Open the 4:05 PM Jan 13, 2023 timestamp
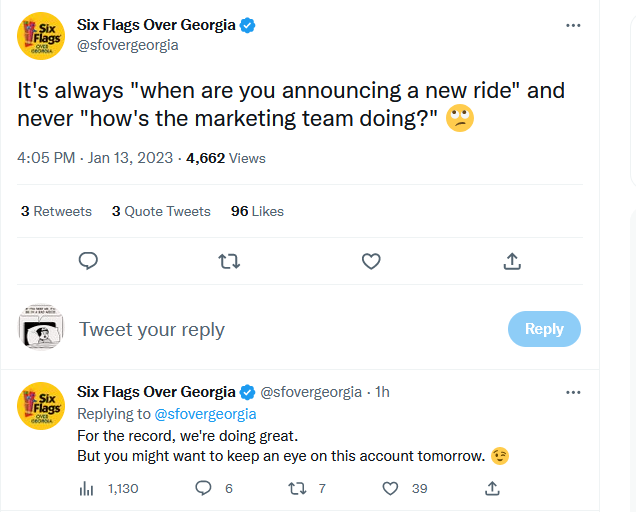The height and width of the screenshot is (512, 636). coord(95,158)
